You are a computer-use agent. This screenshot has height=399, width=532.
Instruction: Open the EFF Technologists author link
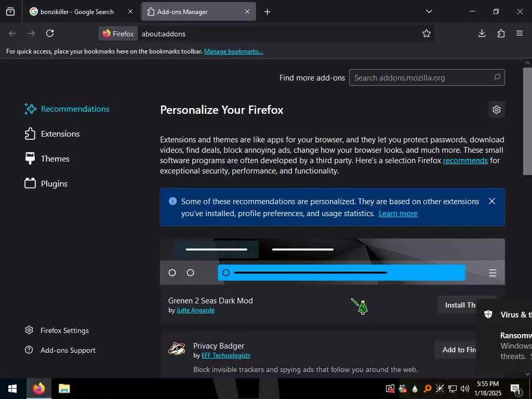click(225, 355)
